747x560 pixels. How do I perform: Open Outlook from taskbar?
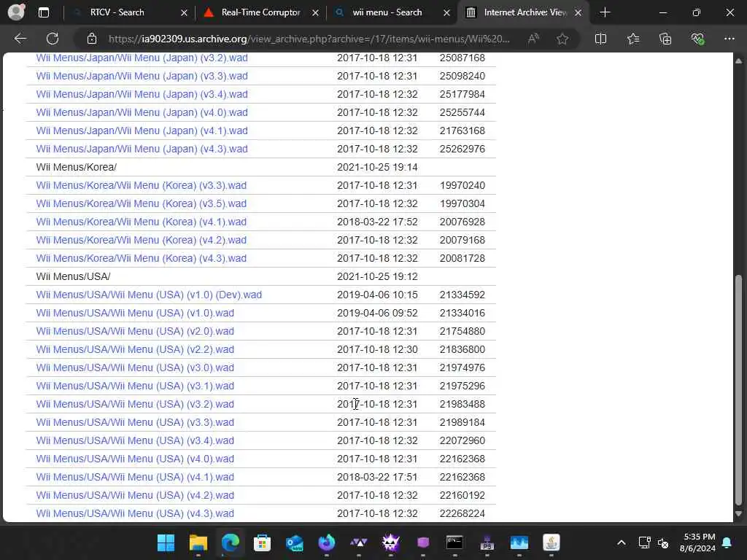[x=295, y=542]
